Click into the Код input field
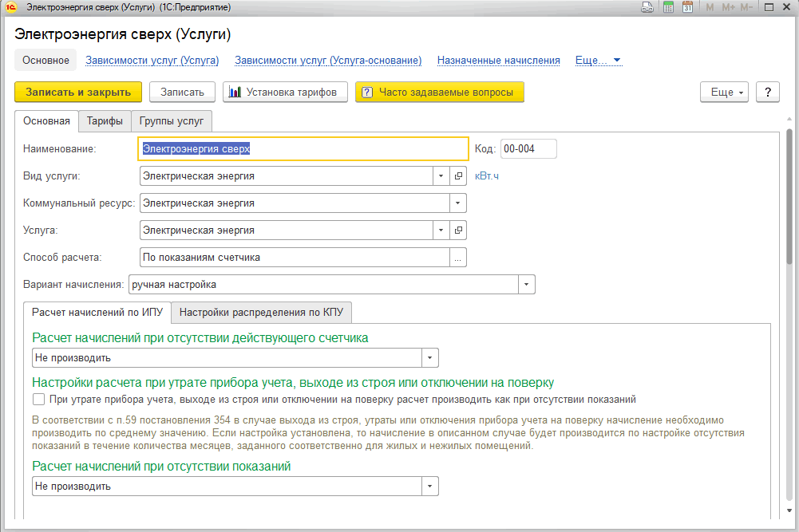799x532 pixels. [x=528, y=149]
